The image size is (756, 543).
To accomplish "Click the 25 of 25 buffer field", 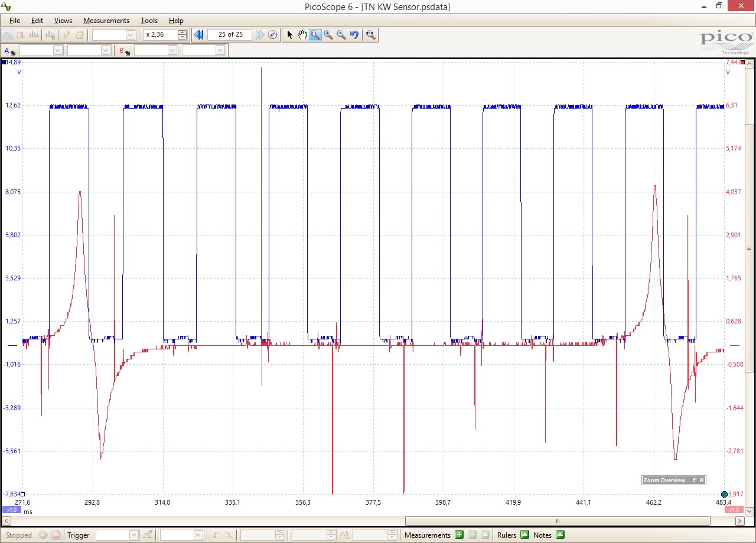I will [x=230, y=35].
